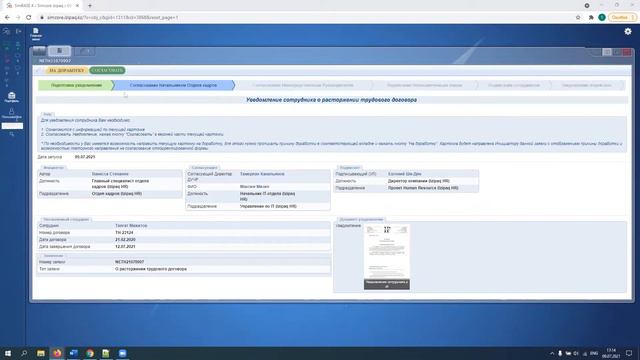This screenshot has width=640, height=360.
Task: Click the Главный специалист отдела кадров value
Action: (x=120, y=183)
